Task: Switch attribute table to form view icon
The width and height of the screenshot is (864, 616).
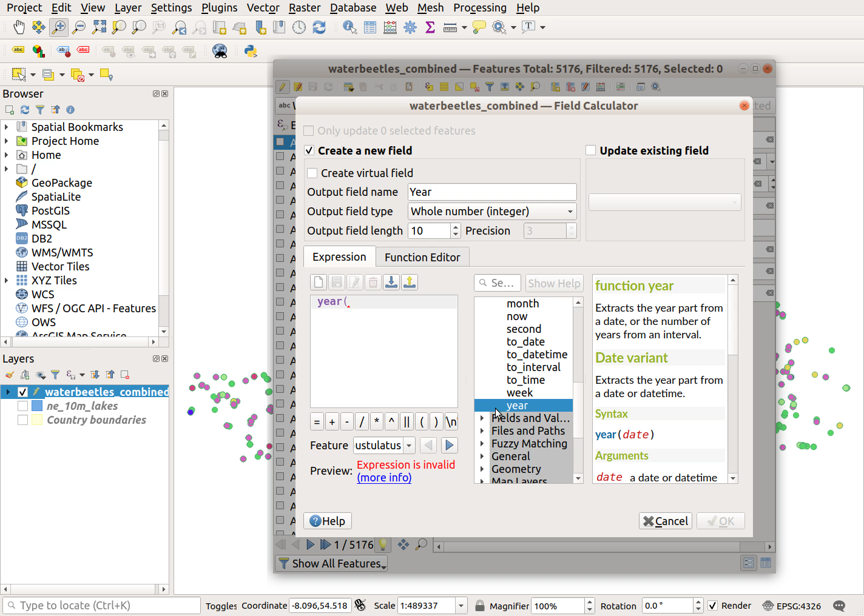Action: tap(749, 563)
